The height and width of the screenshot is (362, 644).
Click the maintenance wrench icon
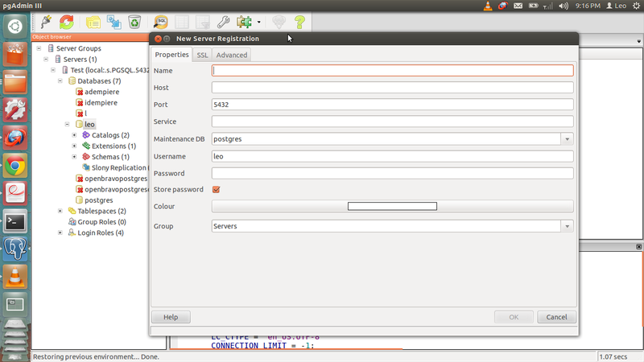(x=224, y=22)
